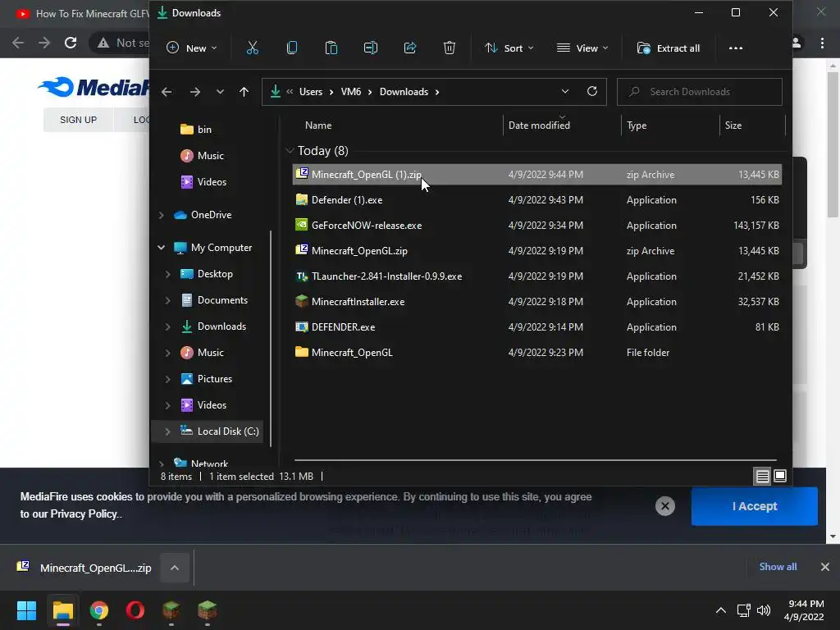Select the bin folder in sidebar
This screenshot has width=840, height=630.
pos(196,130)
